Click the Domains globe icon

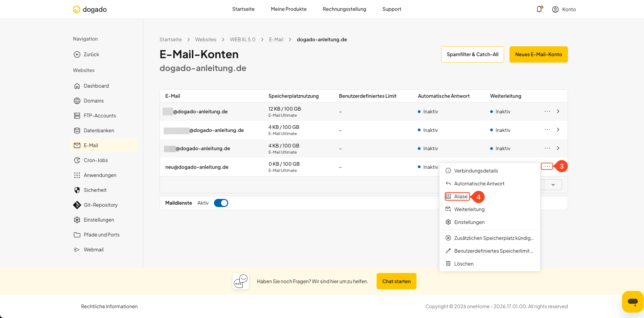pos(77,101)
